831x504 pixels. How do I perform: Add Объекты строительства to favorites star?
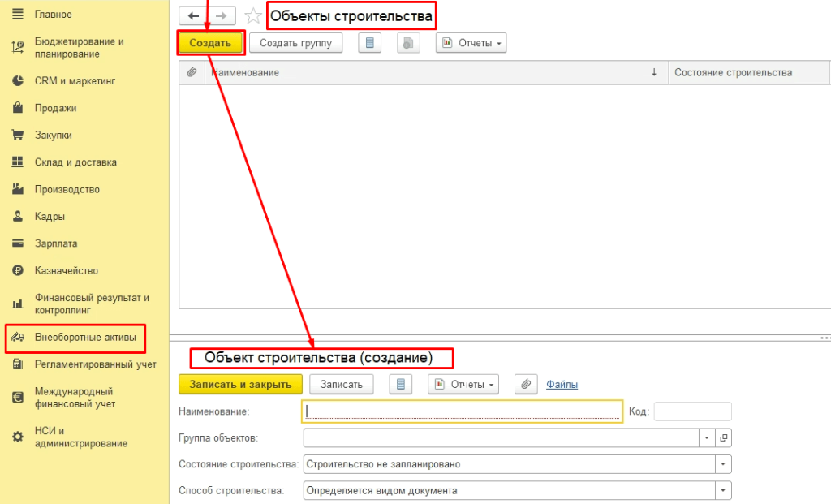(253, 16)
